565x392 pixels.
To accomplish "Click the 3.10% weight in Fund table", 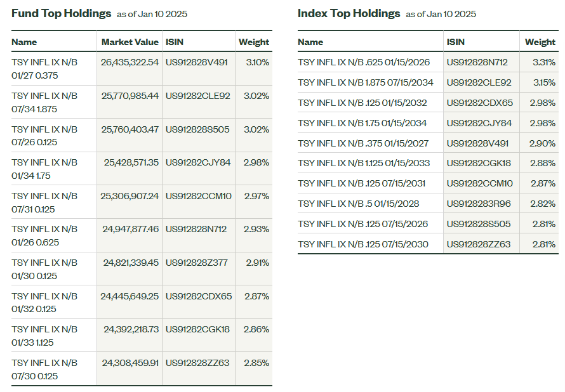I will point(258,62).
